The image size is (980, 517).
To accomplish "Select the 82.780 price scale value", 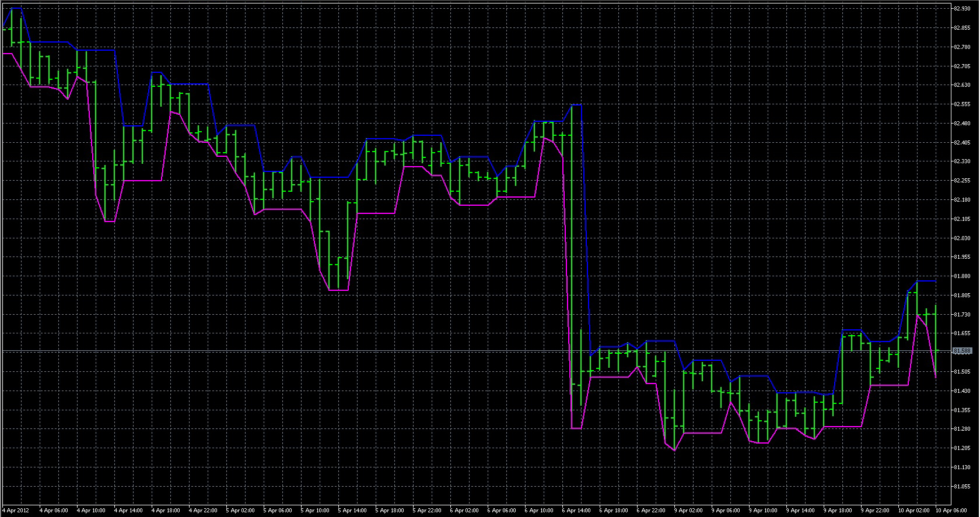I will pos(963,47).
